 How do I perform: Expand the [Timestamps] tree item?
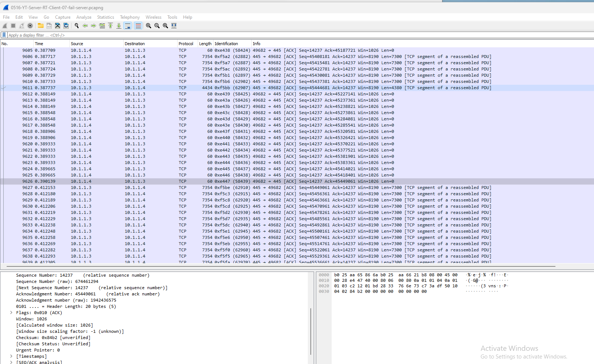click(x=11, y=356)
